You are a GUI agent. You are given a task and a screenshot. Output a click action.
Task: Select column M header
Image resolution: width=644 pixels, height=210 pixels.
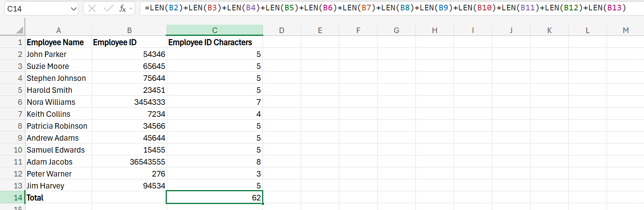point(625,30)
